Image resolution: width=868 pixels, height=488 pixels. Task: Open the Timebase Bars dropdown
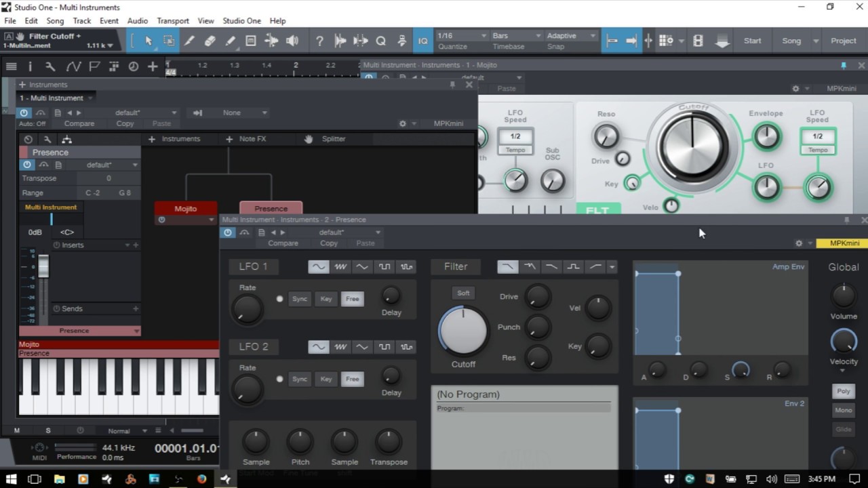pos(517,35)
